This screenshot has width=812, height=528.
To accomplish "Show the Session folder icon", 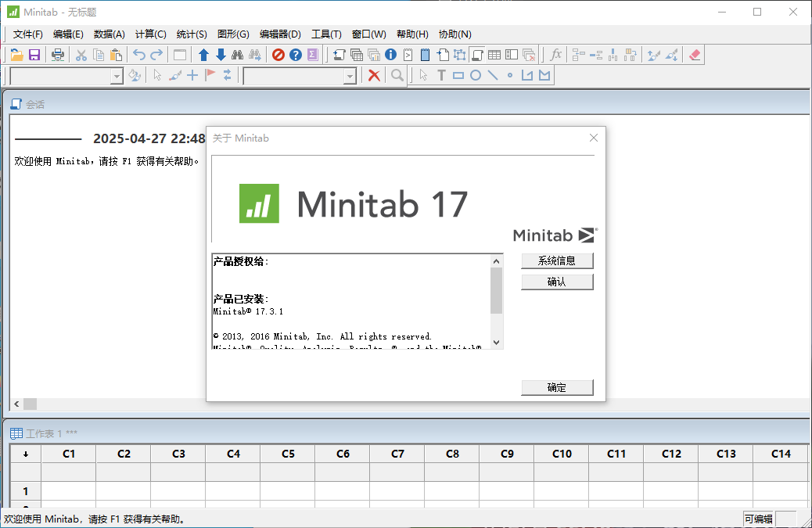I will (x=340, y=55).
